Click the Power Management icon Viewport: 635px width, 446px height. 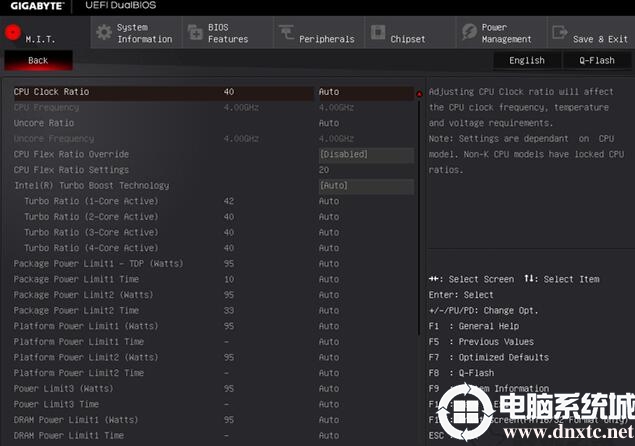[469, 32]
